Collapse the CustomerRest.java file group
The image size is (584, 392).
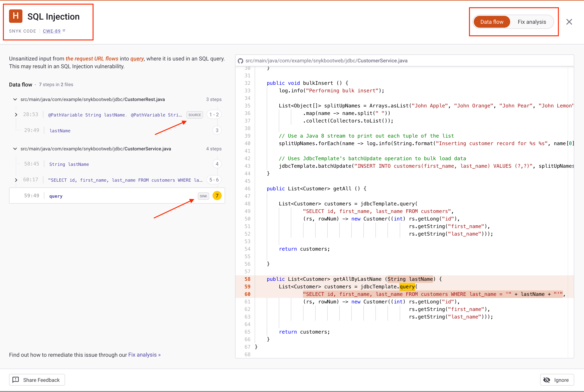point(15,100)
